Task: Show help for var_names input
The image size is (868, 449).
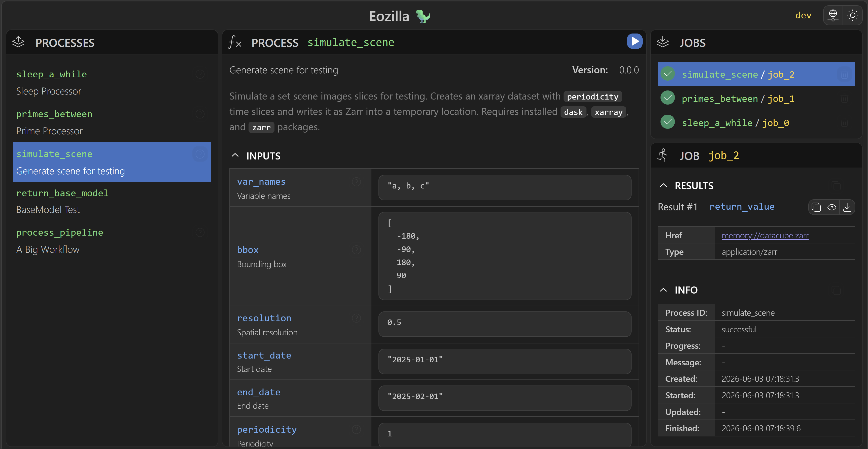Action: pos(356,182)
